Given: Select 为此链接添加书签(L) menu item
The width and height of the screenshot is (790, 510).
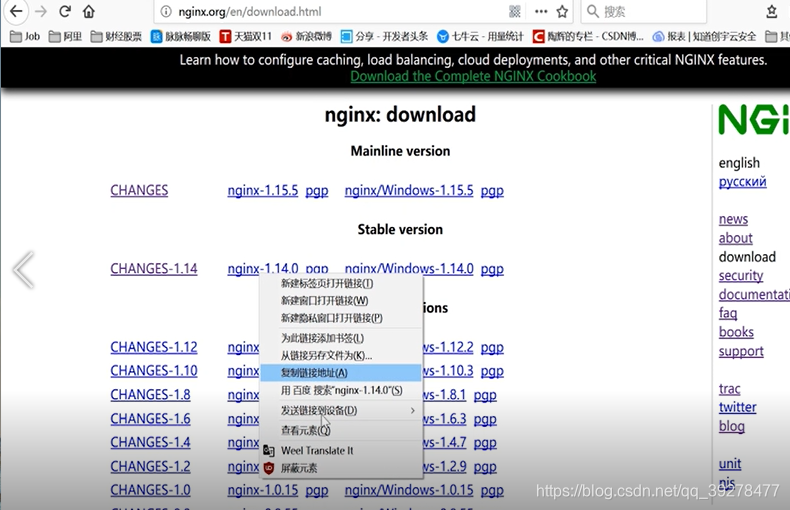Looking at the screenshot, I should pyautogui.click(x=341, y=338).
